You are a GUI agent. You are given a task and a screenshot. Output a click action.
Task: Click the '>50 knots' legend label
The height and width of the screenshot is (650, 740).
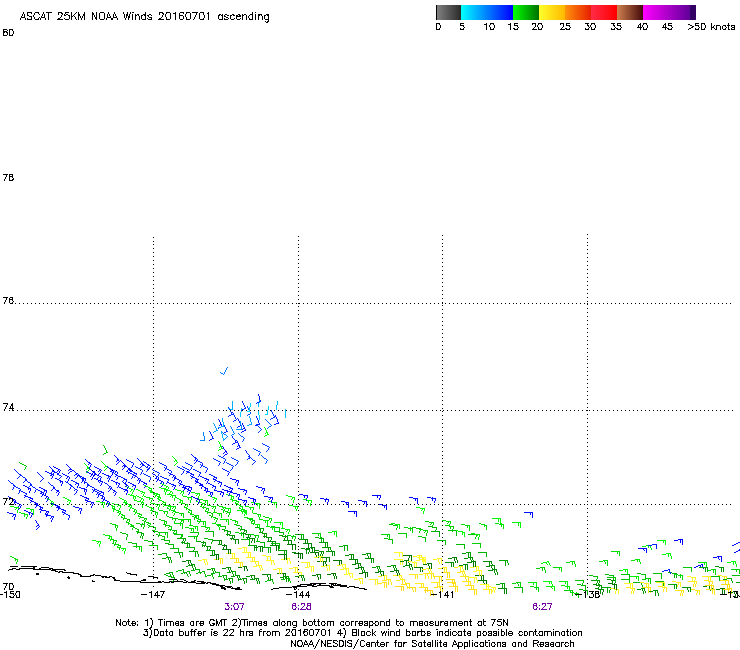[711, 27]
